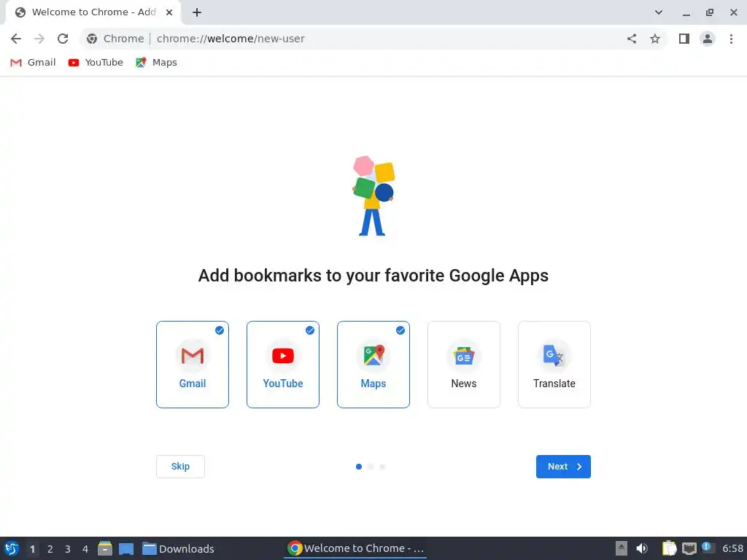Open the network status tray icon
Screen dimensions: 747x560
(x=689, y=548)
